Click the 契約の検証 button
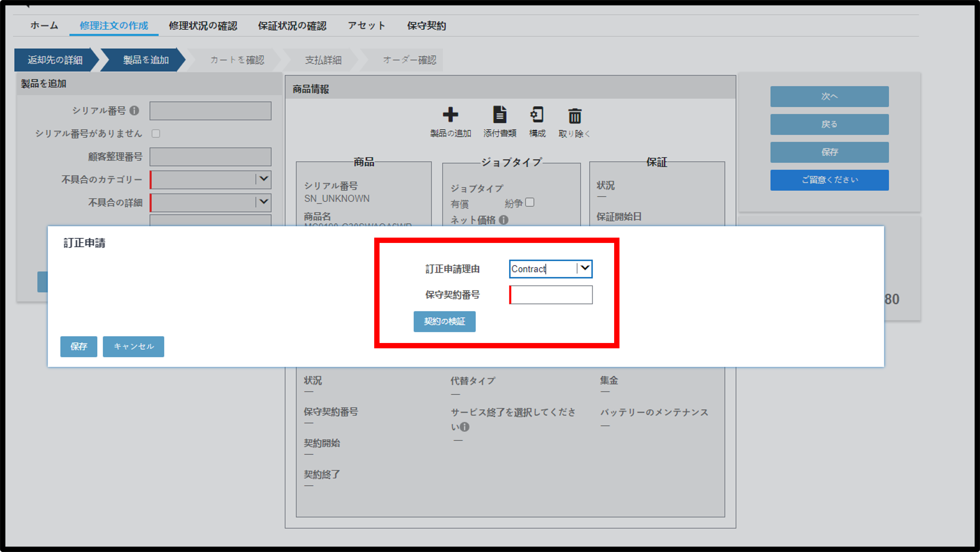The image size is (980, 552). [444, 321]
